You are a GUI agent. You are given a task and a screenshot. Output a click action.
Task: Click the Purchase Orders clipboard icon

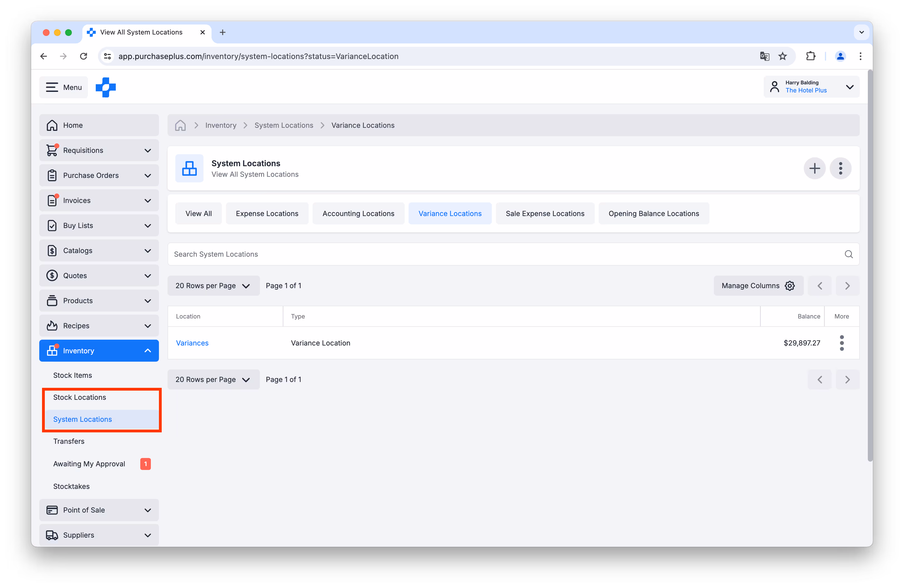[x=52, y=175]
